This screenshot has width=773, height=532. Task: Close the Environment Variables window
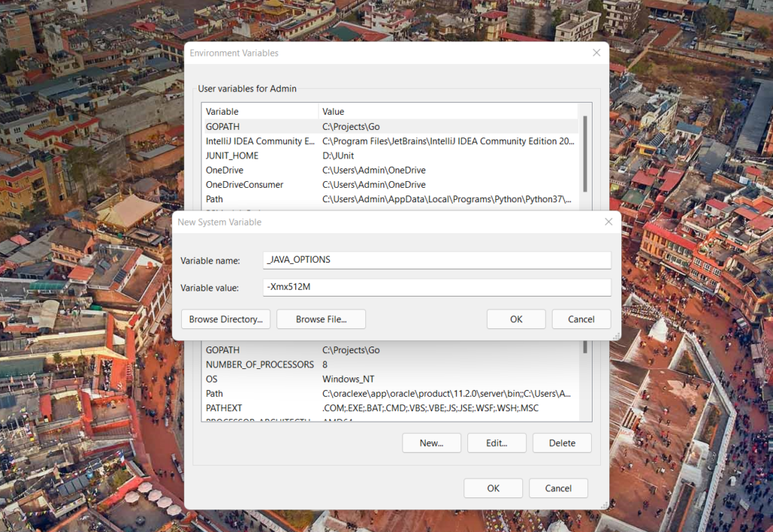point(596,53)
